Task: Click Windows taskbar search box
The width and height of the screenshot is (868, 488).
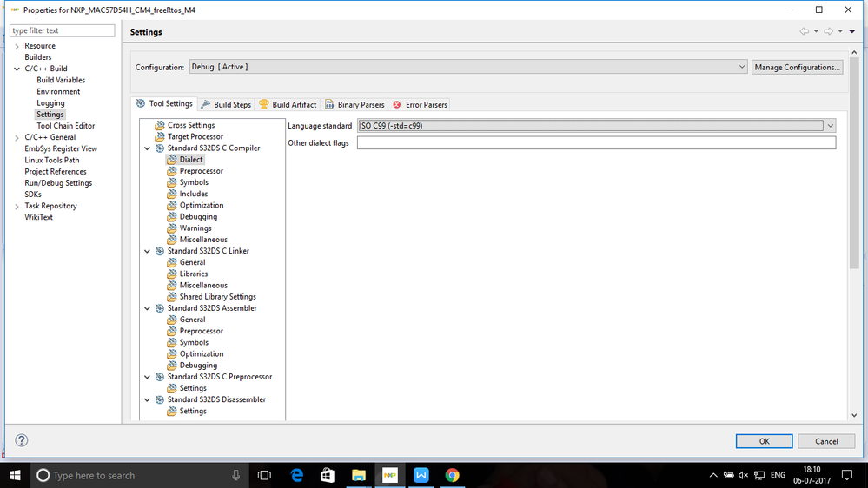Action: [138, 475]
